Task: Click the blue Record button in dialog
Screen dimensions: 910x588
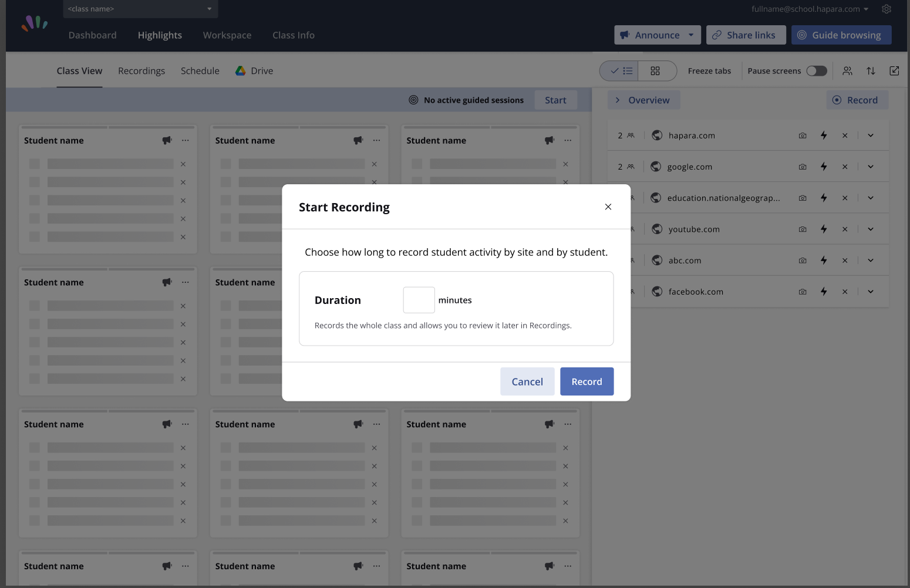Action: [587, 381]
